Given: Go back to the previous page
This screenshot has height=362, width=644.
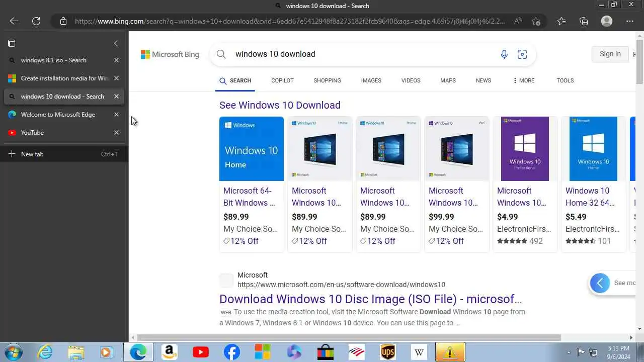Looking at the screenshot, I should pyautogui.click(x=14, y=21).
